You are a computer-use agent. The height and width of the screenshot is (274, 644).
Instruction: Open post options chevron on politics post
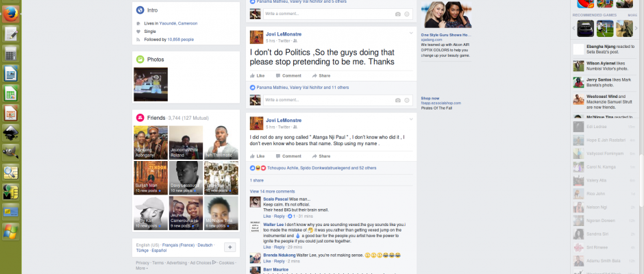(411, 34)
